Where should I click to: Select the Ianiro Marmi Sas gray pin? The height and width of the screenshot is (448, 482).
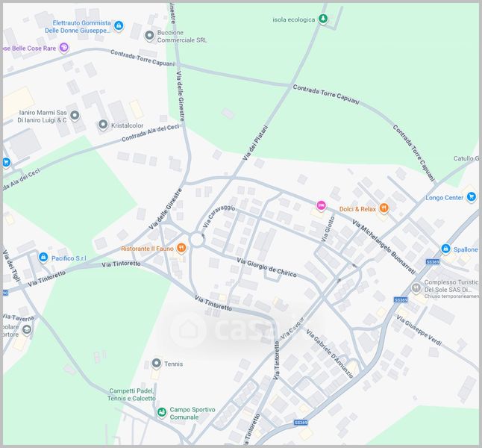(75, 116)
